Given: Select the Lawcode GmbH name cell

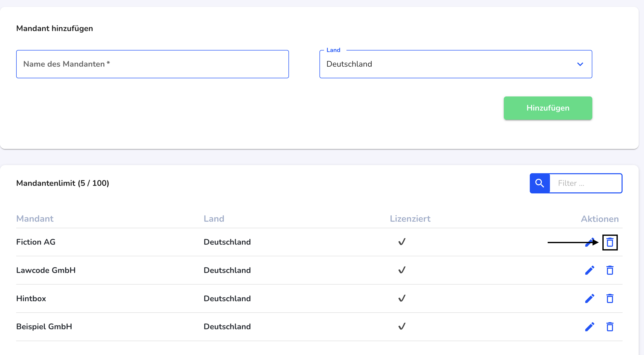Looking at the screenshot, I should [x=46, y=270].
